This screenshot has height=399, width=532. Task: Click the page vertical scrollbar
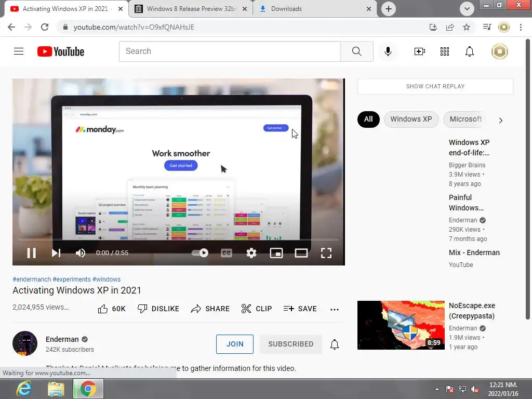click(x=528, y=179)
